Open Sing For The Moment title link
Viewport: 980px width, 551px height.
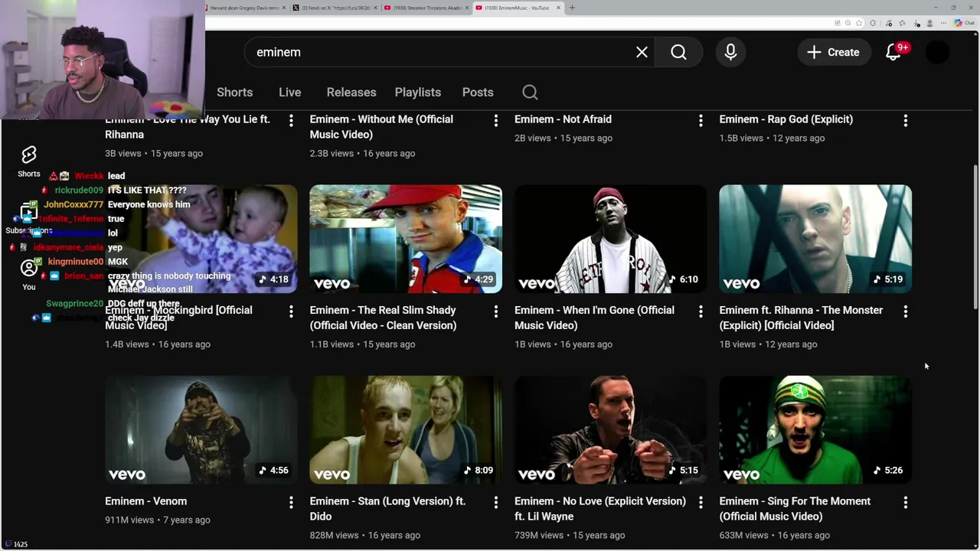coord(795,509)
